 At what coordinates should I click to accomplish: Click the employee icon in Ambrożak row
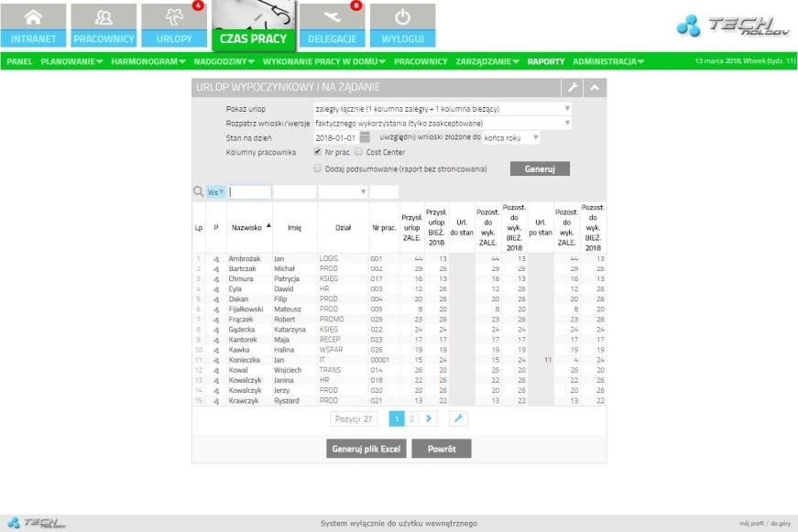(216, 260)
